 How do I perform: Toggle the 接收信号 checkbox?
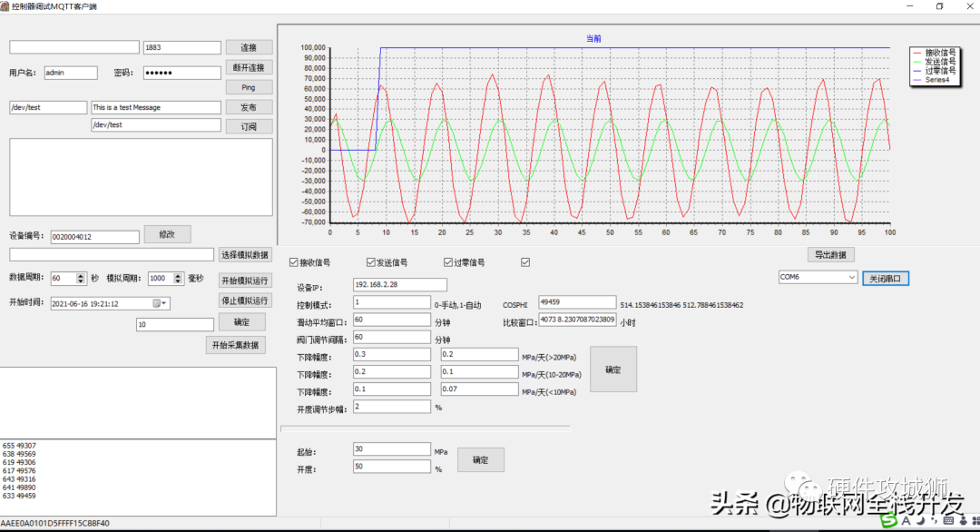pos(294,262)
